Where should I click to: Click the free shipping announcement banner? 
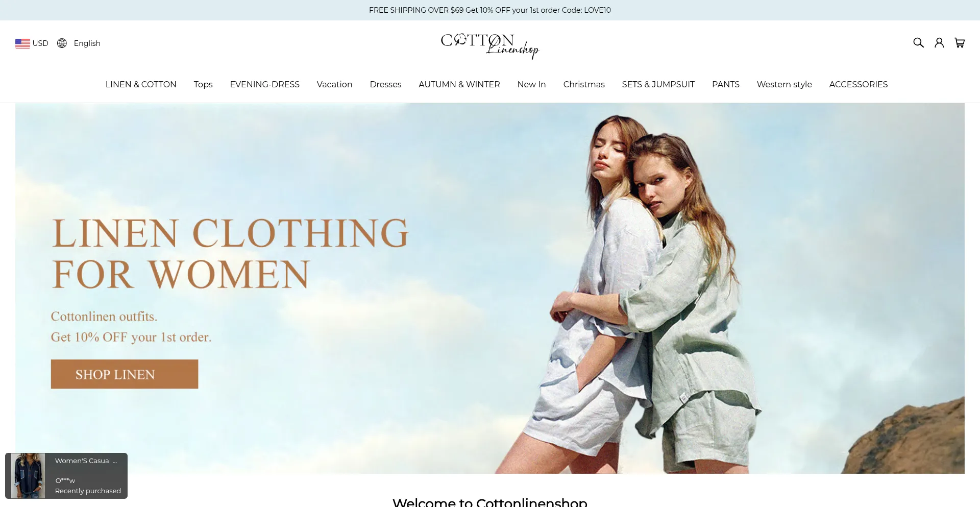coord(490,10)
